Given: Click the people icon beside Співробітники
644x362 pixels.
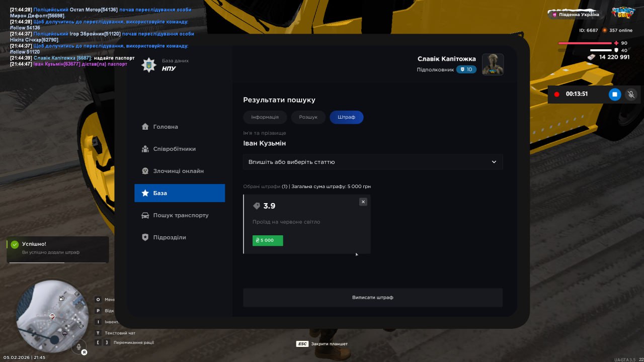Looking at the screenshot, I should pyautogui.click(x=145, y=149).
